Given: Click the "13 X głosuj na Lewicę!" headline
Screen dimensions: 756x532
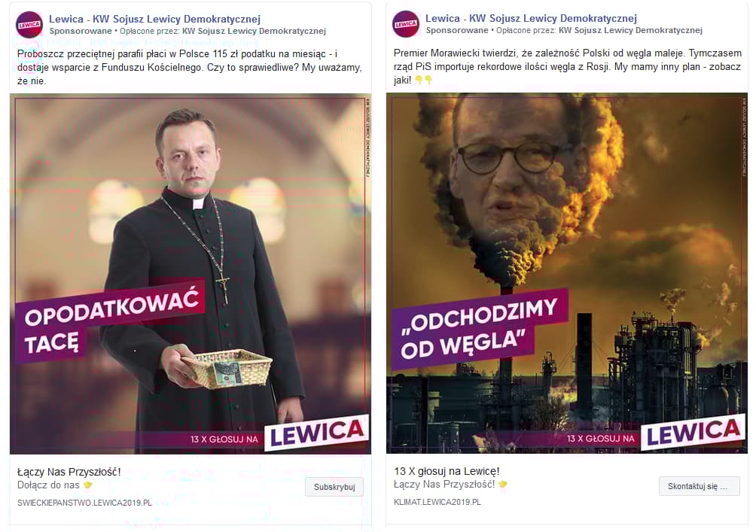Looking at the screenshot, I should tap(447, 471).
